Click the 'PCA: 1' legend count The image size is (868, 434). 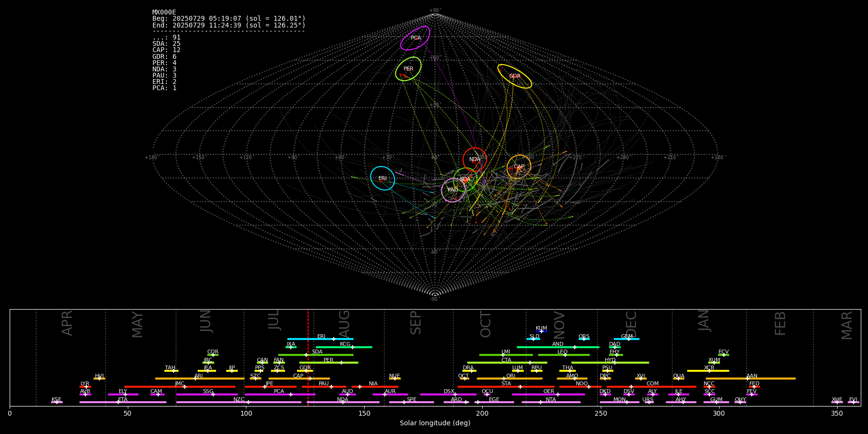(164, 88)
